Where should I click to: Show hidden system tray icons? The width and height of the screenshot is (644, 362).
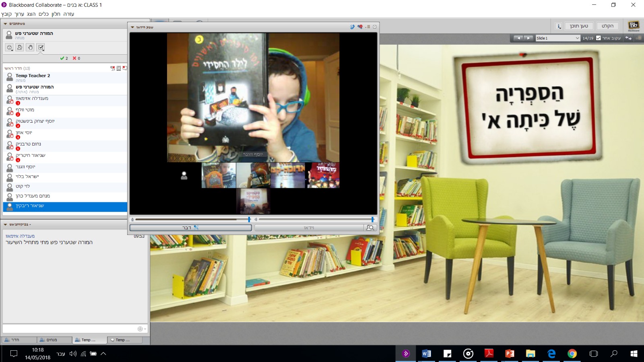click(103, 354)
